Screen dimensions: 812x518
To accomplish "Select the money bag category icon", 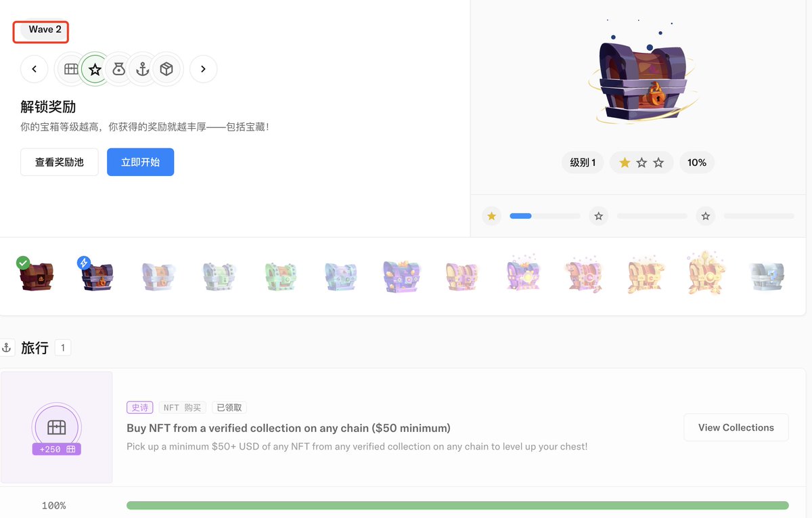I will click(x=118, y=69).
